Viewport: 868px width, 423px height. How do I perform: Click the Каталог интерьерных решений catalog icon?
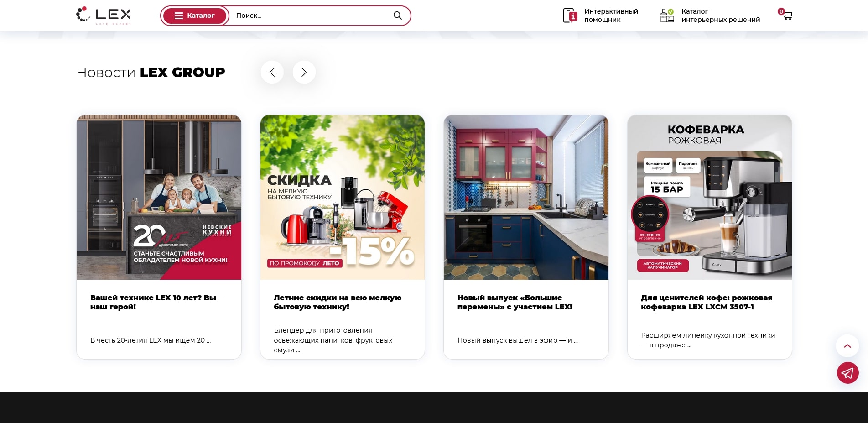667,15
